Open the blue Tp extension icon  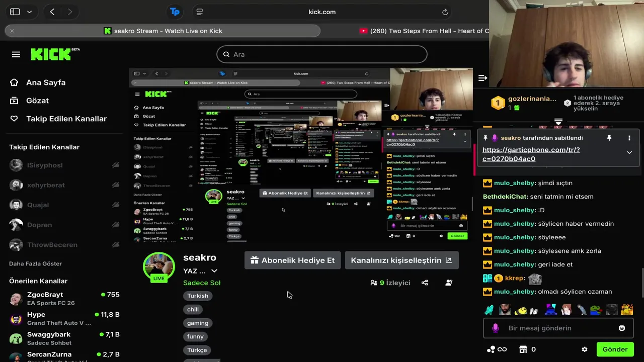coord(175,12)
